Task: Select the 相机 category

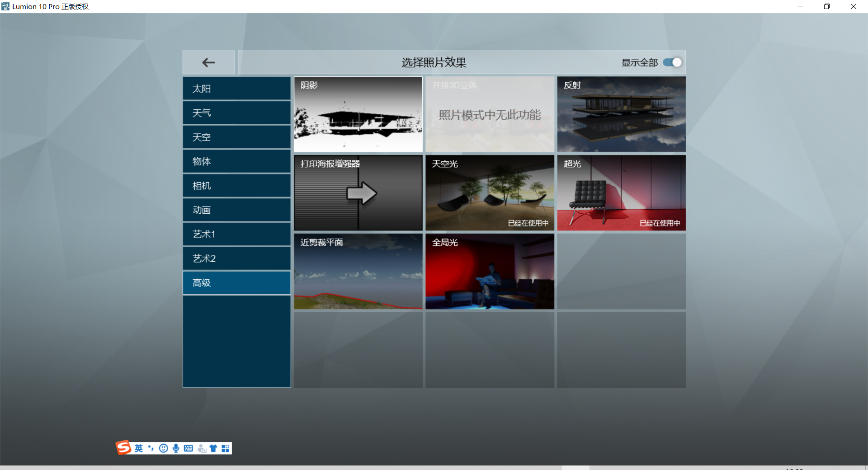Action: pos(236,186)
